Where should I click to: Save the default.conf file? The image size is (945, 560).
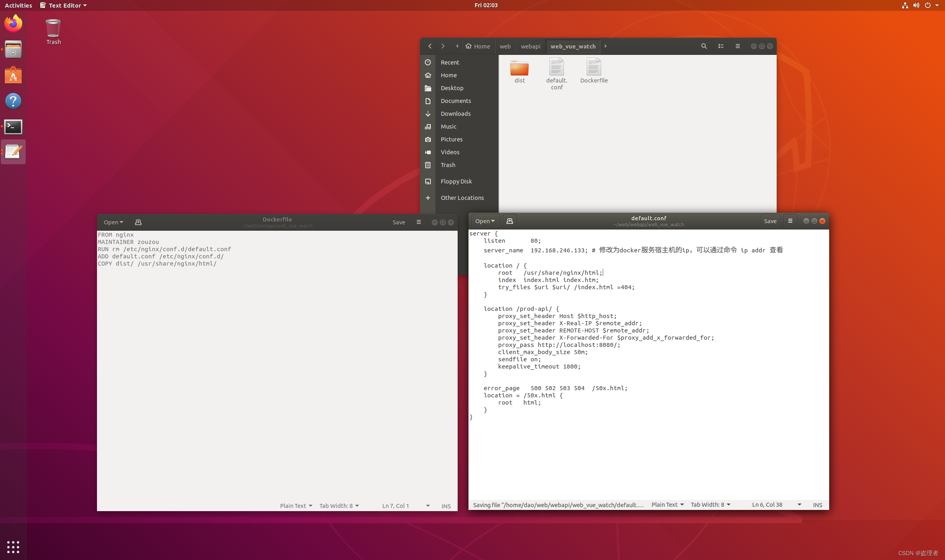coord(770,221)
